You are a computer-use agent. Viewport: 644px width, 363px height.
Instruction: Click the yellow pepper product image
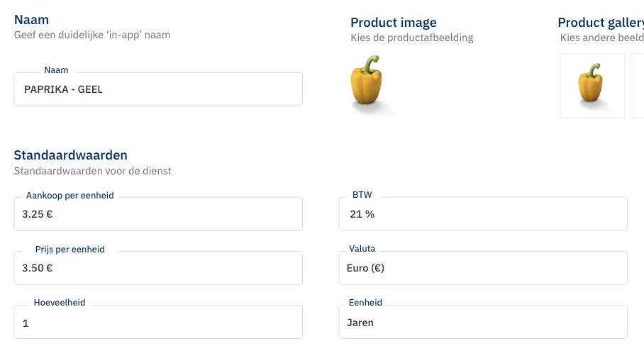click(x=367, y=84)
